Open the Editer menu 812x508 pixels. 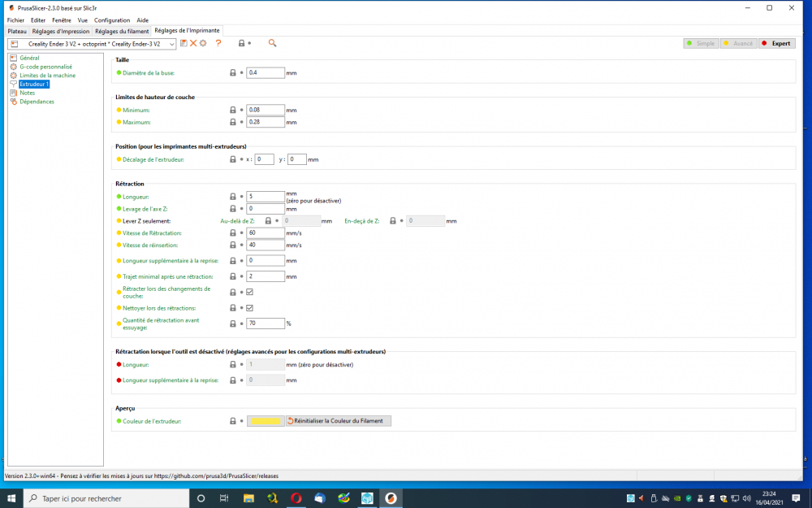coord(38,20)
